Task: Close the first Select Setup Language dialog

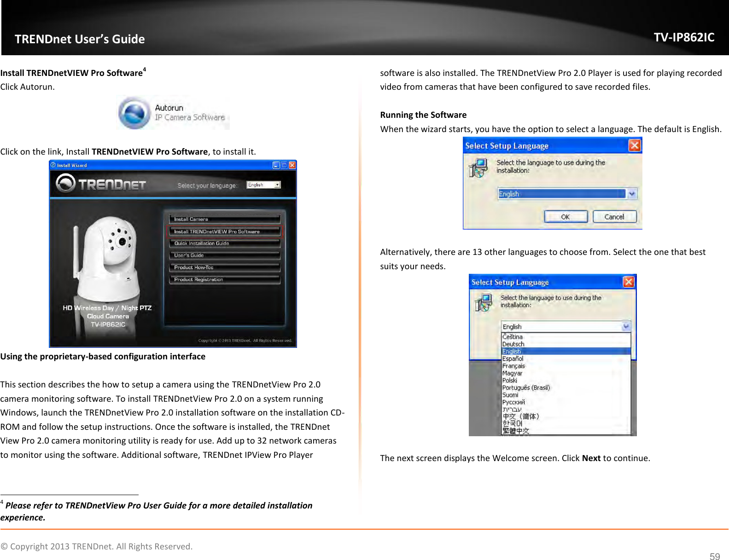Action: point(635,145)
